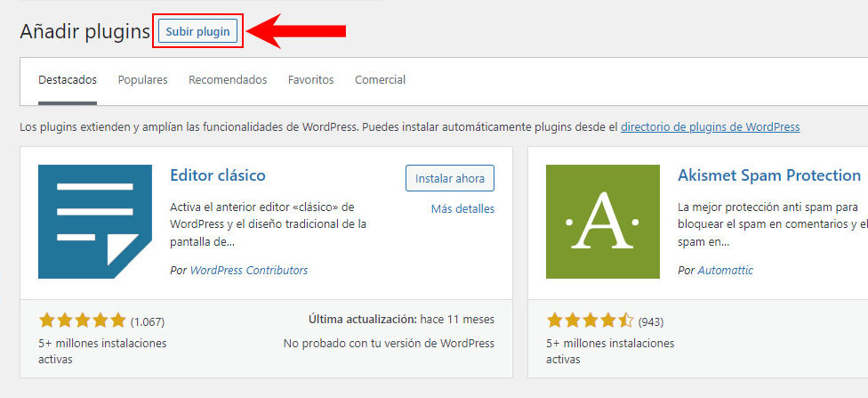View Más detalles for Editor clásico
The height and width of the screenshot is (398, 868).
click(x=462, y=209)
